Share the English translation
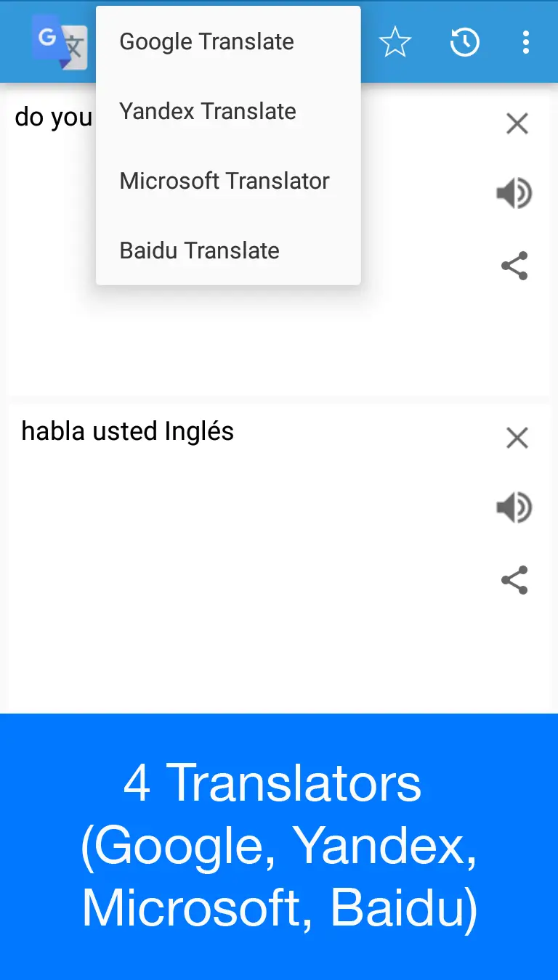Image resolution: width=558 pixels, height=980 pixels. pyautogui.click(x=514, y=266)
